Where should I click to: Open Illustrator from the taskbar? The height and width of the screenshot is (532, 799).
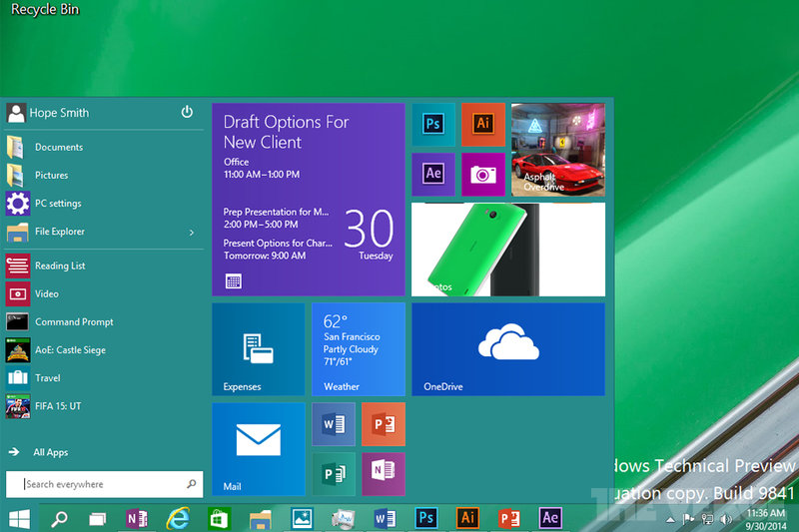(467, 518)
